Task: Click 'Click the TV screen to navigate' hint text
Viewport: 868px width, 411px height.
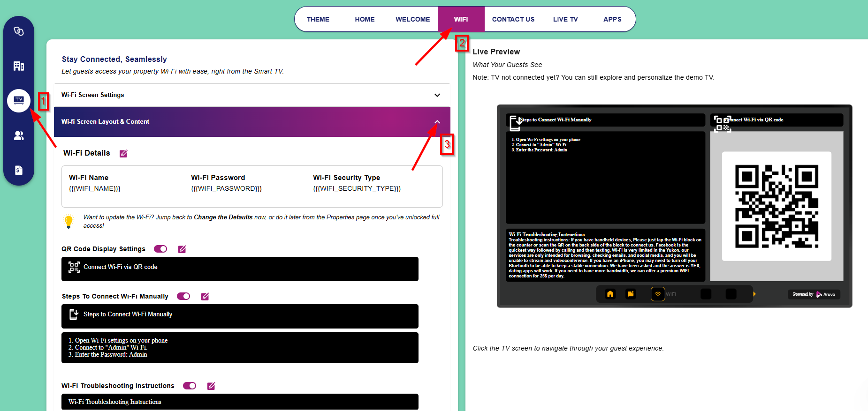Action: pos(568,348)
